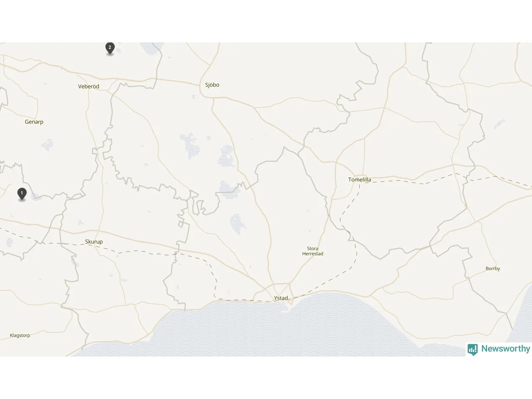Select the Veberöd town label
Viewport: 532px width, 399px height.
tap(89, 86)
